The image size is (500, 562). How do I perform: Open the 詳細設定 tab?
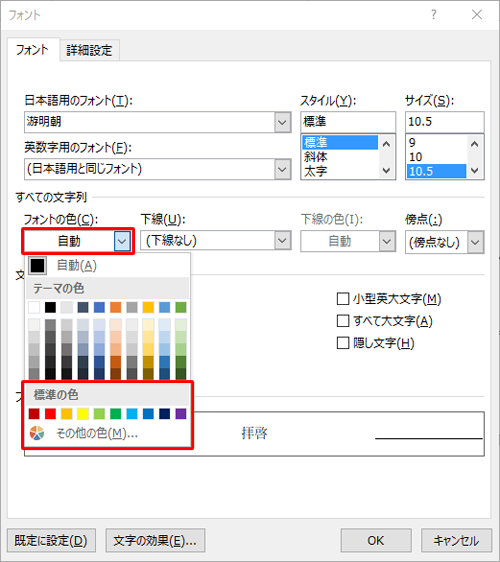tap(89, 50)
